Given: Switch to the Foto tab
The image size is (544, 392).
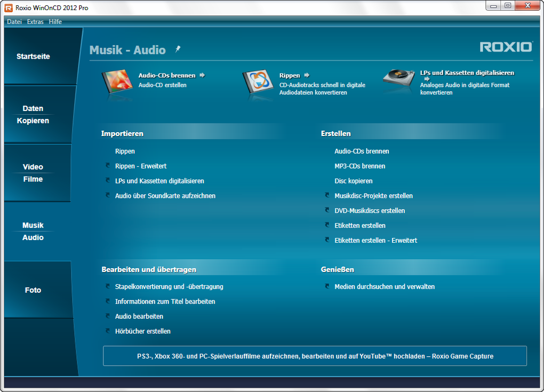Looking at the screenshot, I should (38, 290).
